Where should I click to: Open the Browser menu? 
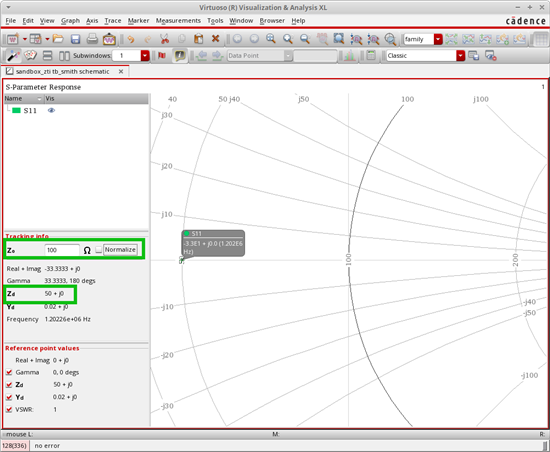click(x=272, y=21)
